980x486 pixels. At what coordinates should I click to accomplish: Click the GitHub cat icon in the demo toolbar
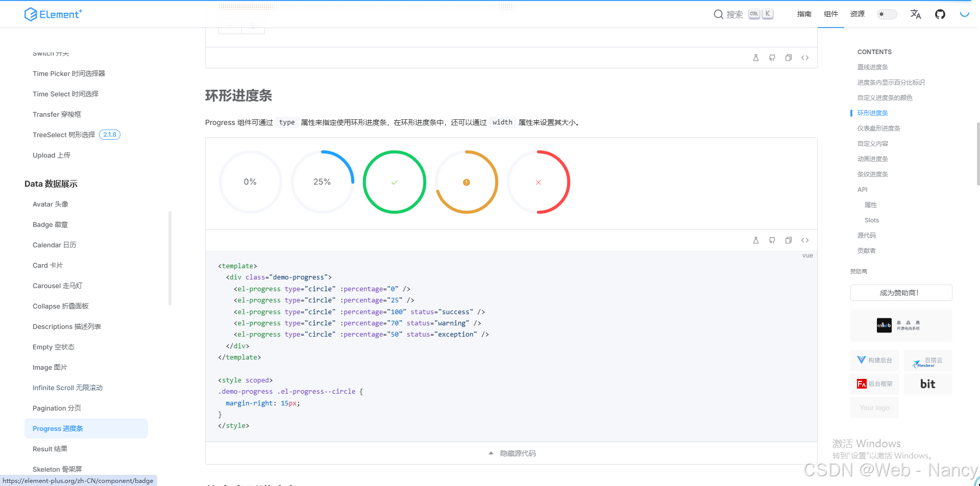(x=772, y=240)
